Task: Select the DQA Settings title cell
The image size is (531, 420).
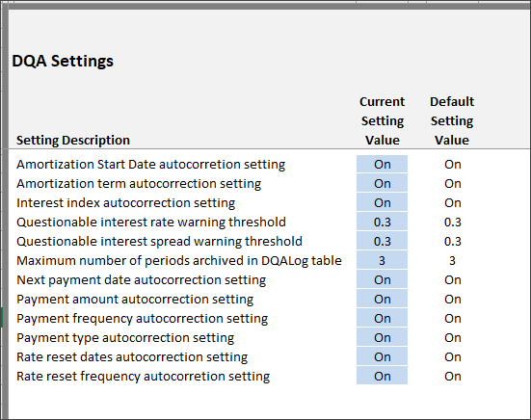Action: coord(63,62)
